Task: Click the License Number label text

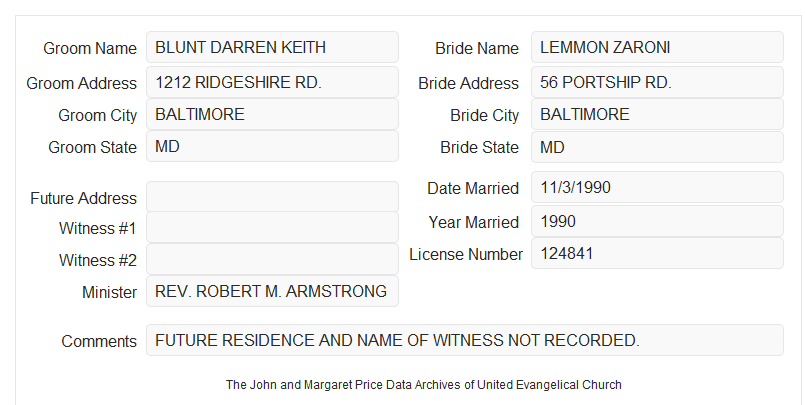Action: [x=466, y=255]
